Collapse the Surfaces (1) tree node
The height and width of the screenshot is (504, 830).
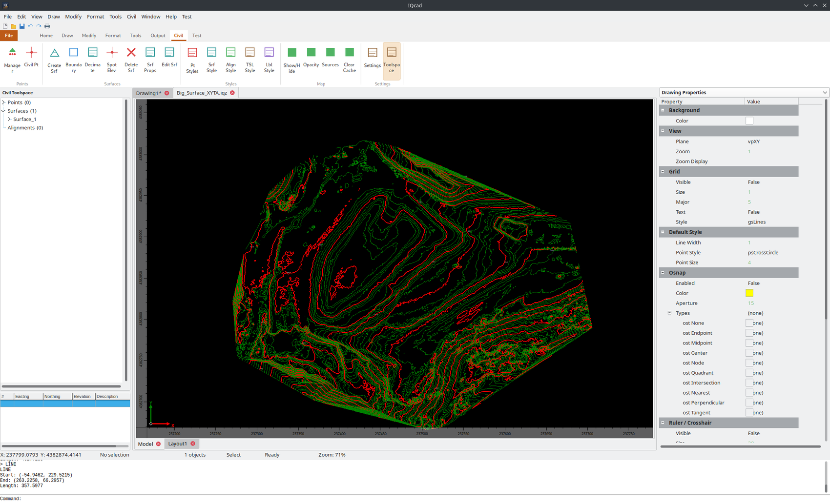pos(3,111)
